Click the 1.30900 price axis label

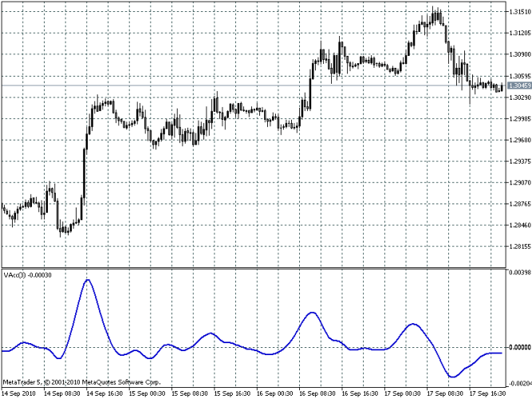(520, 54)
